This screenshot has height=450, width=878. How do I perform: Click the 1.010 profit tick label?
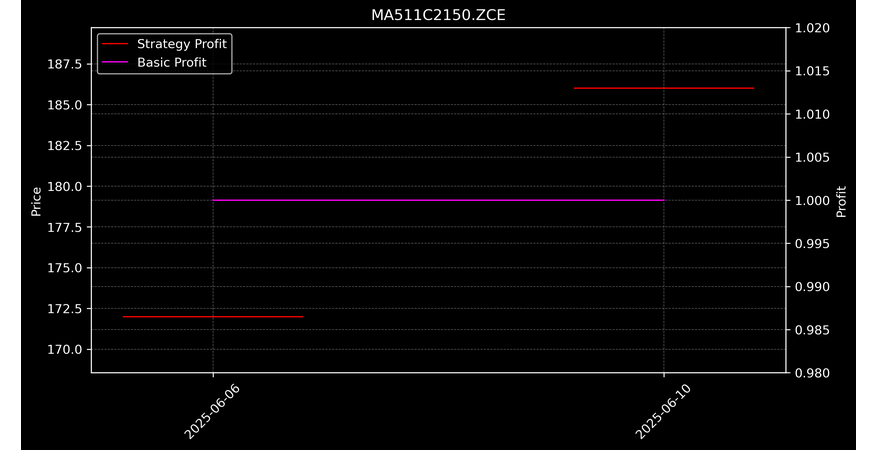812,114
